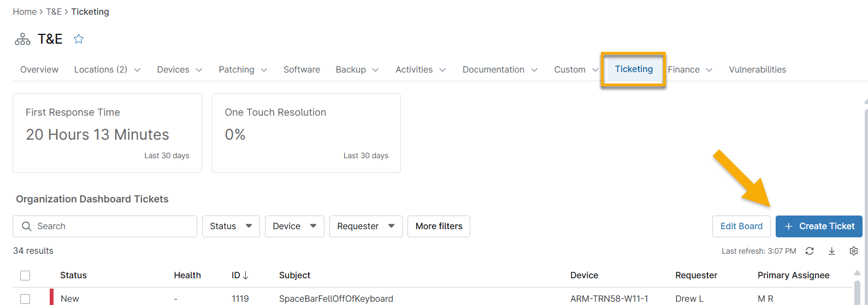Toggle the select-all tickets checkbox
Screen dimensions: 868x305
click(x=25, y=276)
